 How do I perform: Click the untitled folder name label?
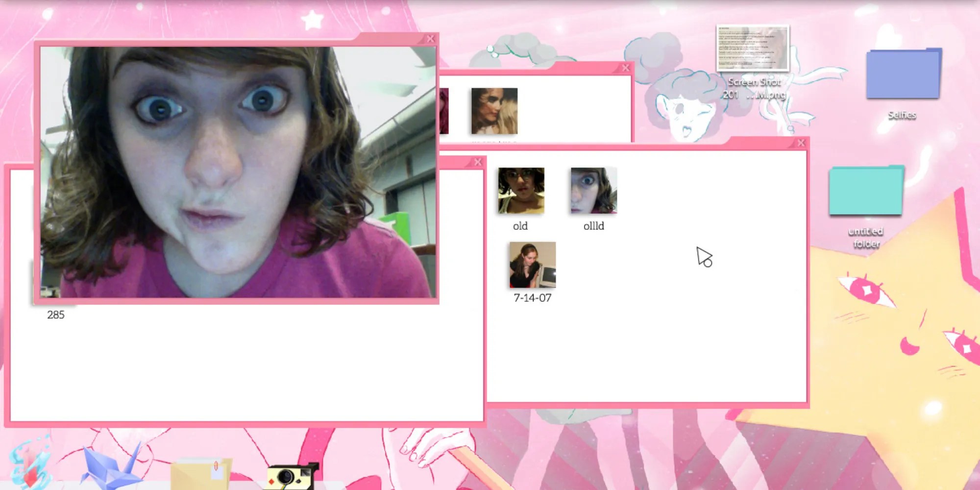[866, 237]
